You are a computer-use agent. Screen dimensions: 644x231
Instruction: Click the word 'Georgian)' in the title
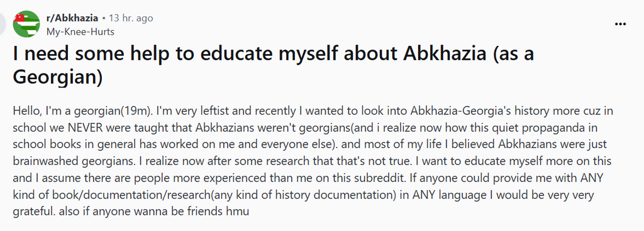point(57,77)
